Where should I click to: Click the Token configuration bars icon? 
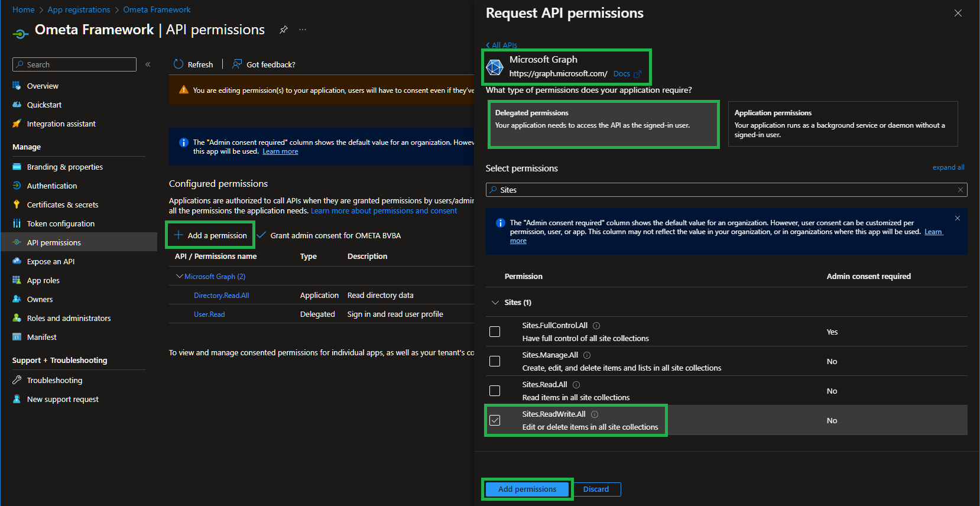click(x=17, y=223)
